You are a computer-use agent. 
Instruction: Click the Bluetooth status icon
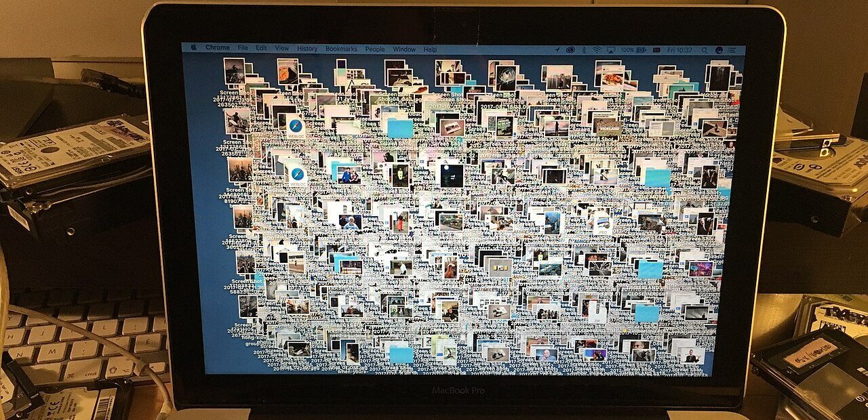(x=584, y=50)
